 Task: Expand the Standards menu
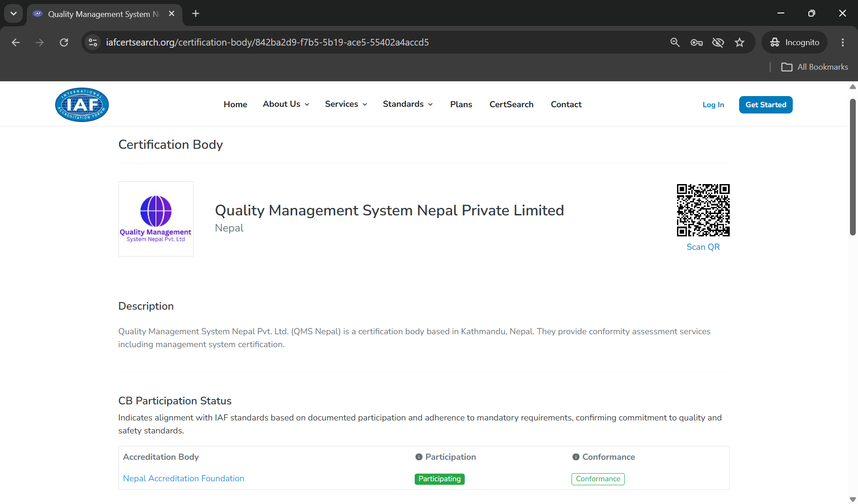click(x=408, y=104)
